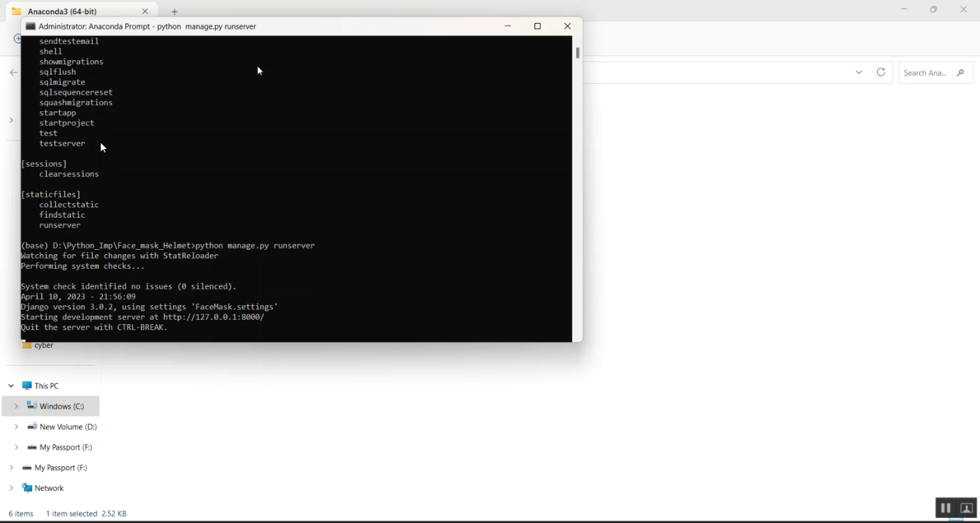Expand the Network tree node

pos(11,488)
